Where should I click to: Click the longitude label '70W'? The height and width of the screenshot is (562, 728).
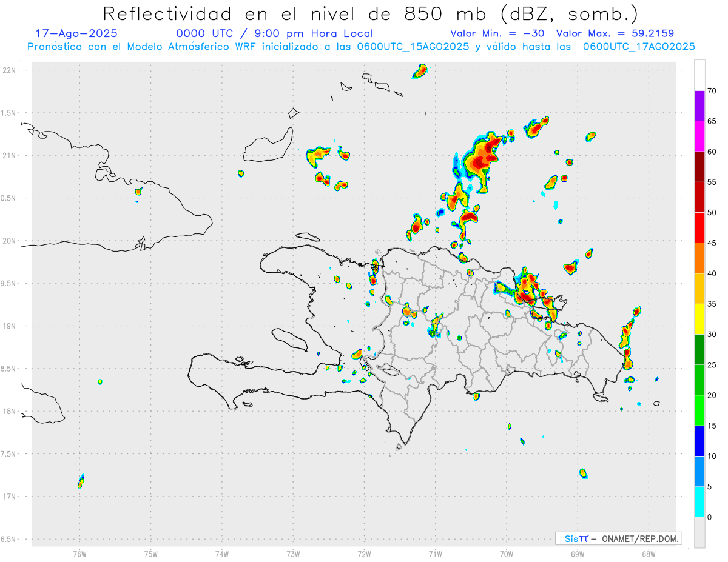[507, 554]
